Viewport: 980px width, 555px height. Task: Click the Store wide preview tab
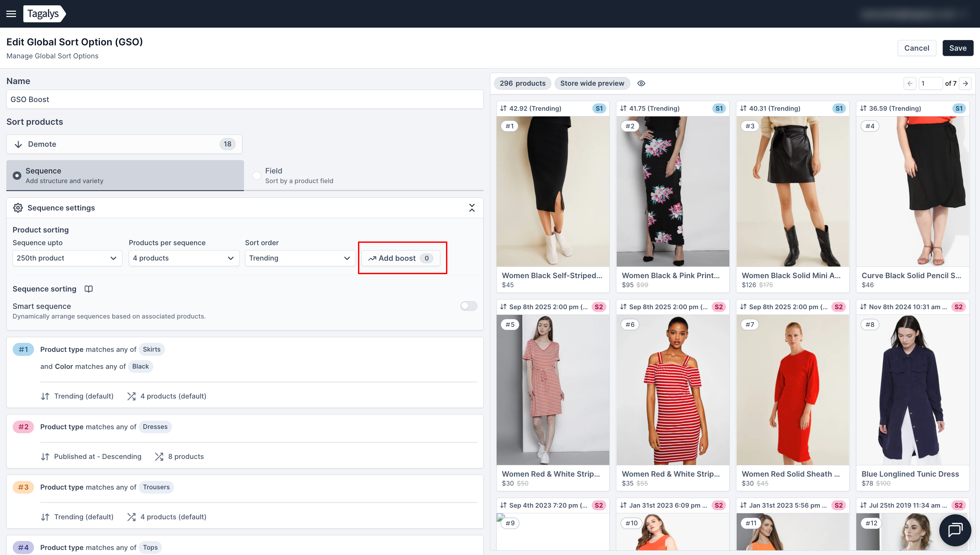tap(592, 83)
